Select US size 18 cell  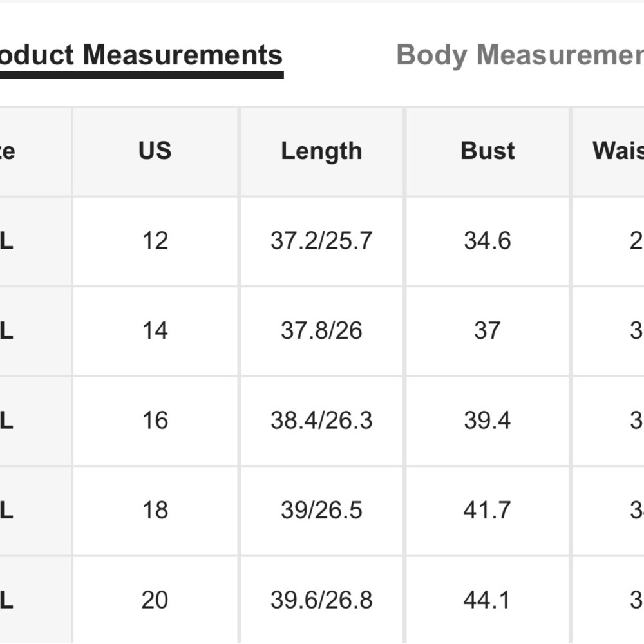click(x=155, y=511)
